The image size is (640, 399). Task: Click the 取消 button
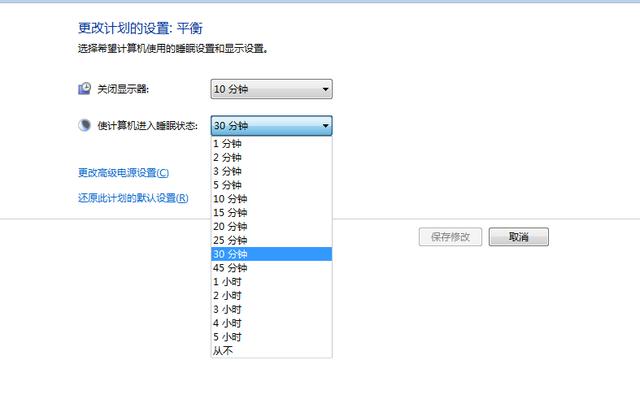[519, 237]
